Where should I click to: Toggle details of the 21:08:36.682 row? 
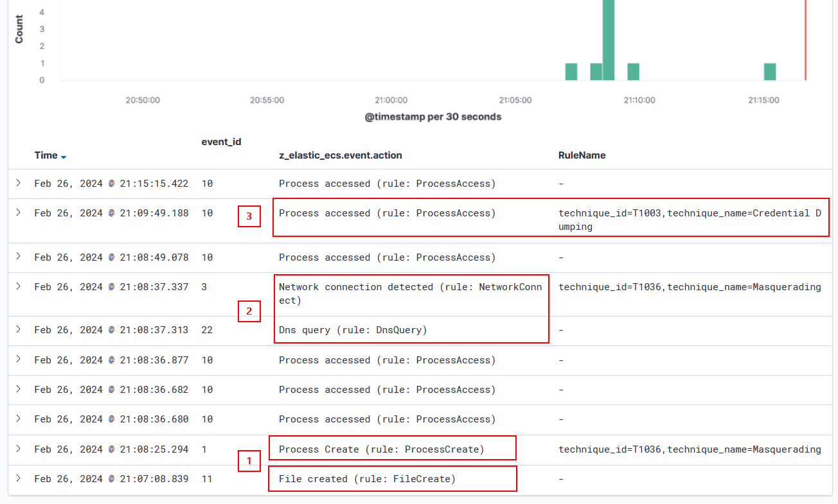[x=19, y=389]
